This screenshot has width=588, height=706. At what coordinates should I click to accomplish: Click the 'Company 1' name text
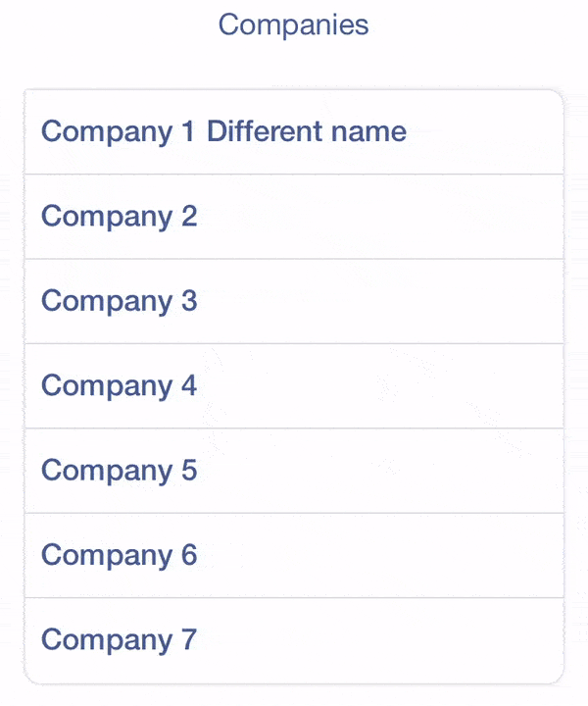tap(119, 131)
